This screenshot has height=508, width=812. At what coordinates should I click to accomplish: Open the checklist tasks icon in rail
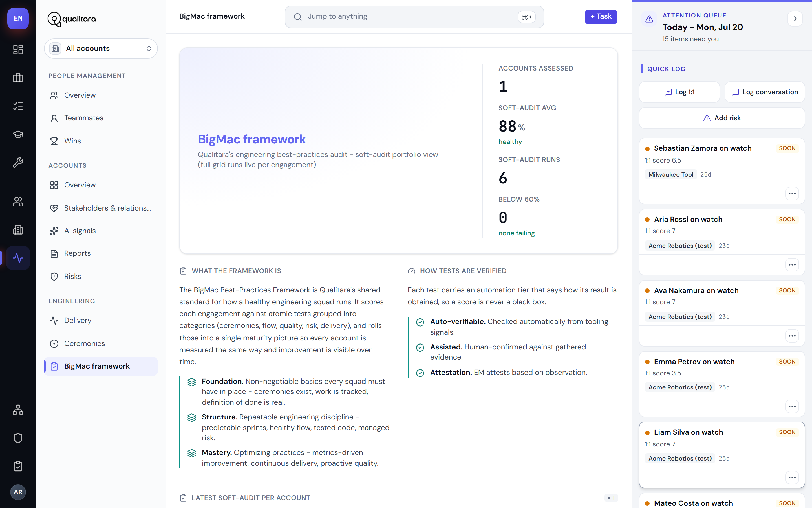18,106
